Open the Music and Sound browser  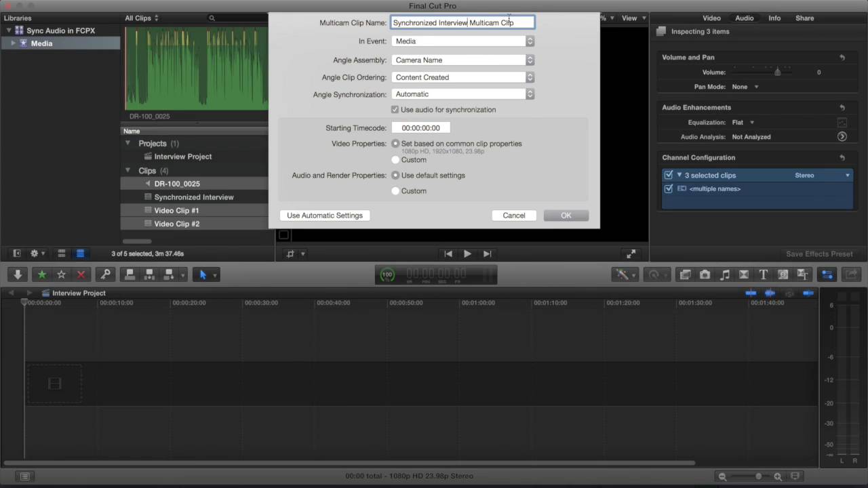tap(724, 274)
